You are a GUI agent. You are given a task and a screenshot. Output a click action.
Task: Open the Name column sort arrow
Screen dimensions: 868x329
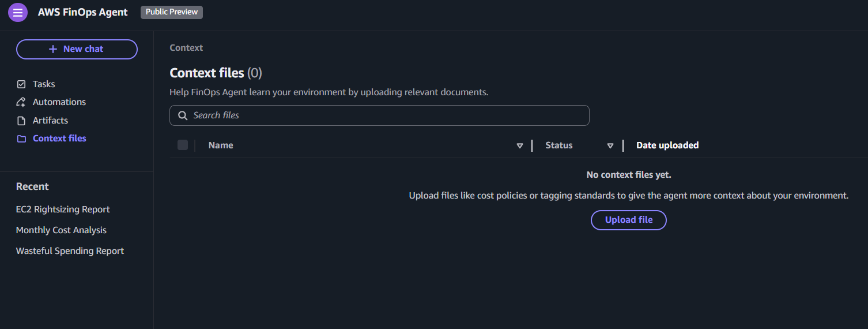(x=520, y=145)
